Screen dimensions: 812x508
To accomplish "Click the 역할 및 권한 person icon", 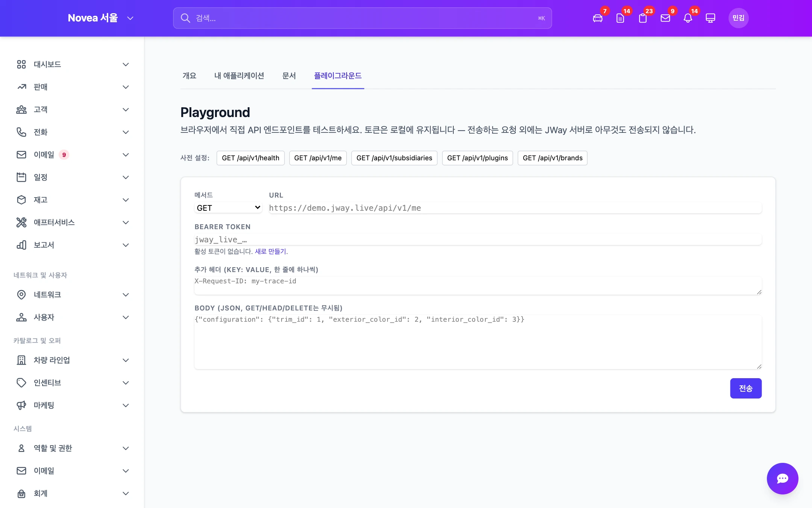I will point(21,448).
